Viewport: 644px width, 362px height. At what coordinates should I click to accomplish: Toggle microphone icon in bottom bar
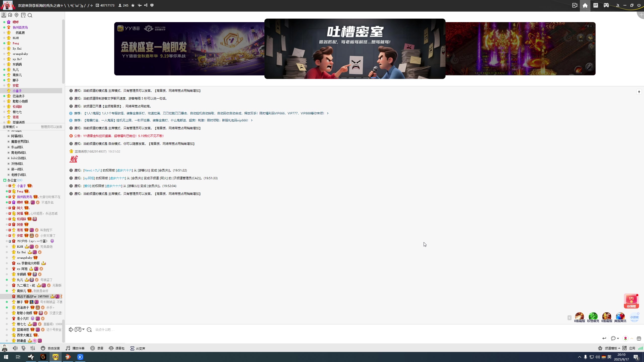coord(24,348)
